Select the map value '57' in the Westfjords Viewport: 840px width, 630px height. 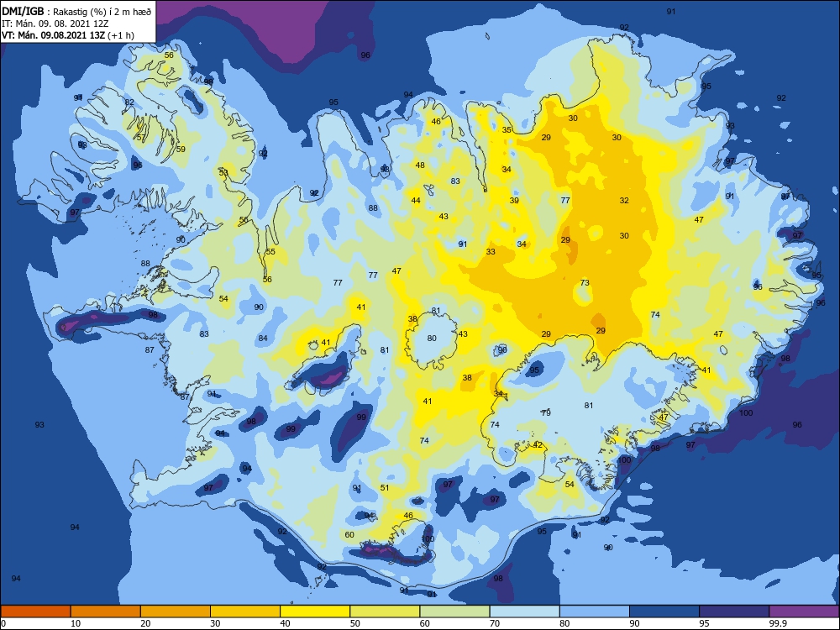141,138
